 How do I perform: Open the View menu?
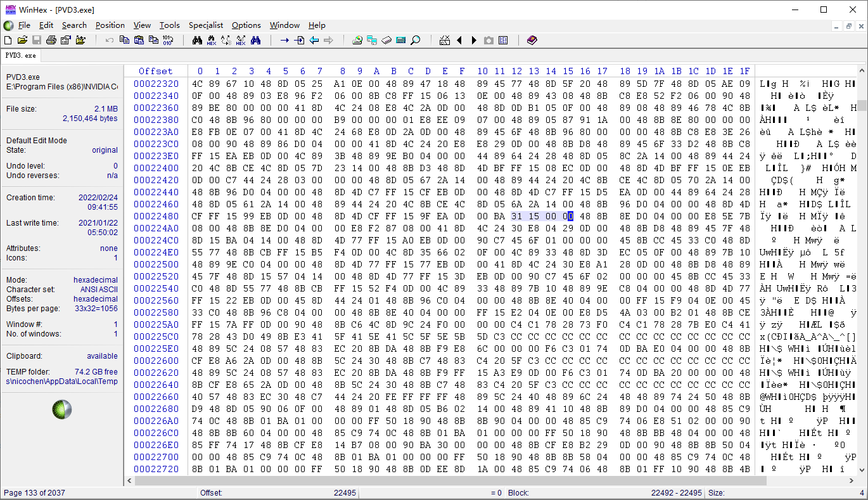(142, 25)
